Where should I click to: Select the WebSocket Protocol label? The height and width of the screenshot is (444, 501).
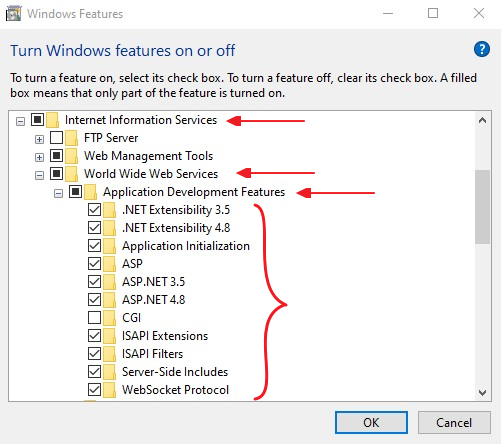[x=175, y=390]
